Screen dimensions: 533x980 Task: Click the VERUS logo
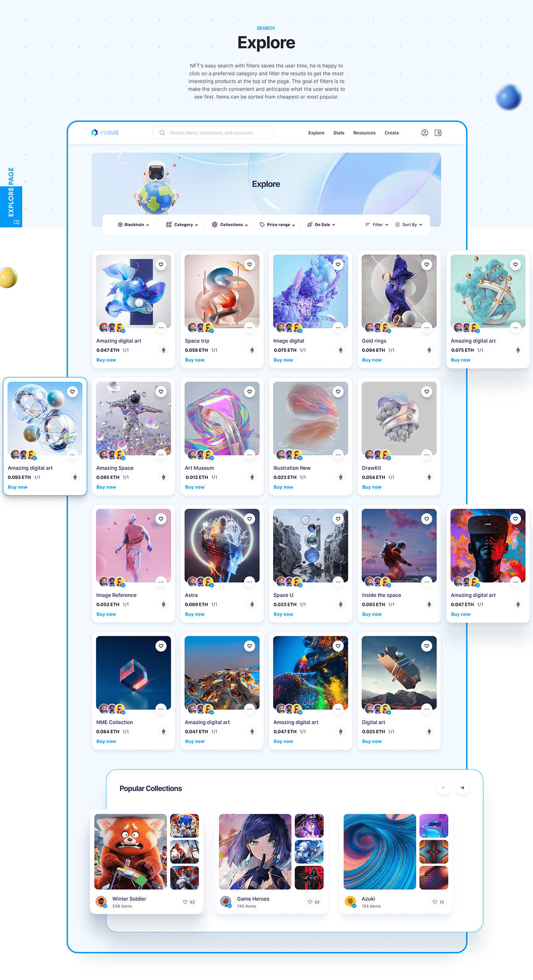point(105,133)
